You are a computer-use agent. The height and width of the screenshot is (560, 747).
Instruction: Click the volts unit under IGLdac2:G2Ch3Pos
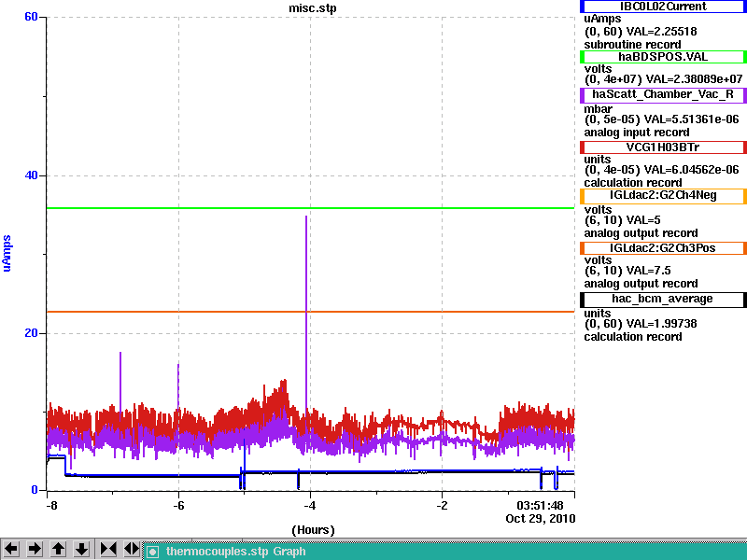pos(598,260)
